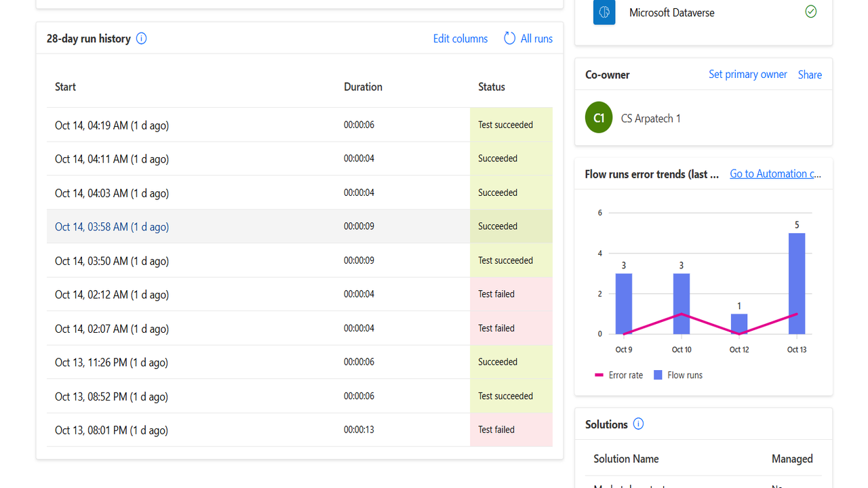The image size is (868, 488).
Task: Open the Oct 14, 02:07 AM run
Action: pos(112,329)
